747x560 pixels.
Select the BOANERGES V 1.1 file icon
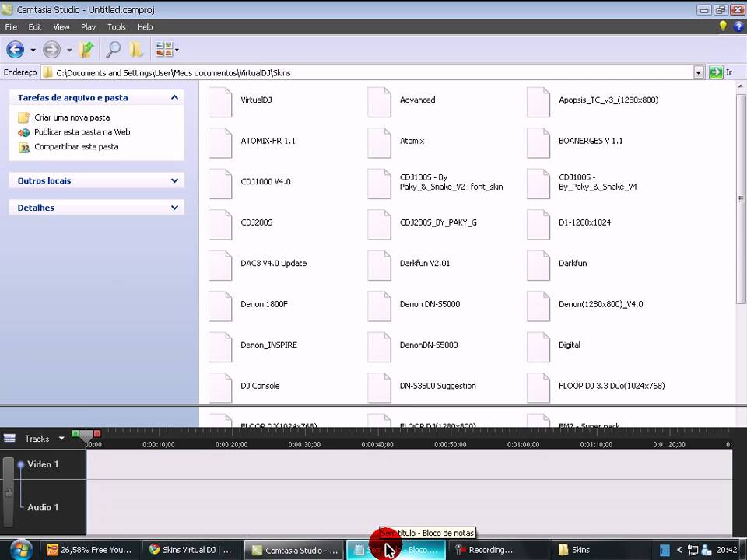tap(538, 142)
